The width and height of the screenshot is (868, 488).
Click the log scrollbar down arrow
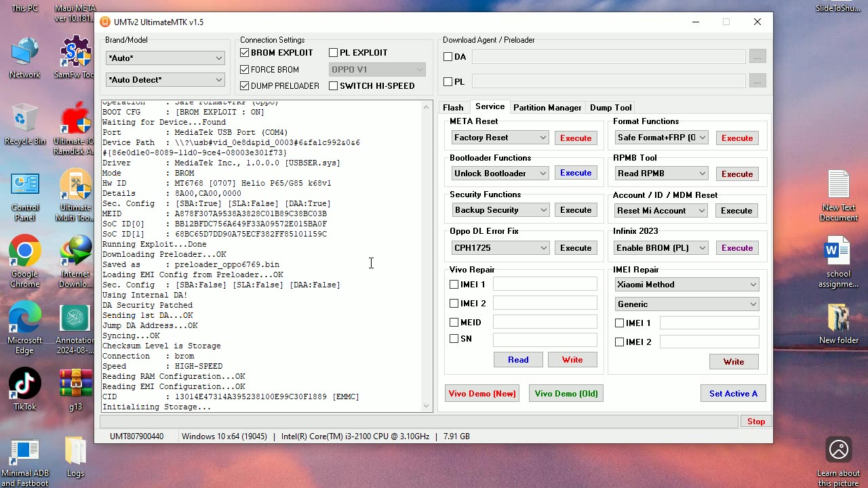[x=427, y=407]
